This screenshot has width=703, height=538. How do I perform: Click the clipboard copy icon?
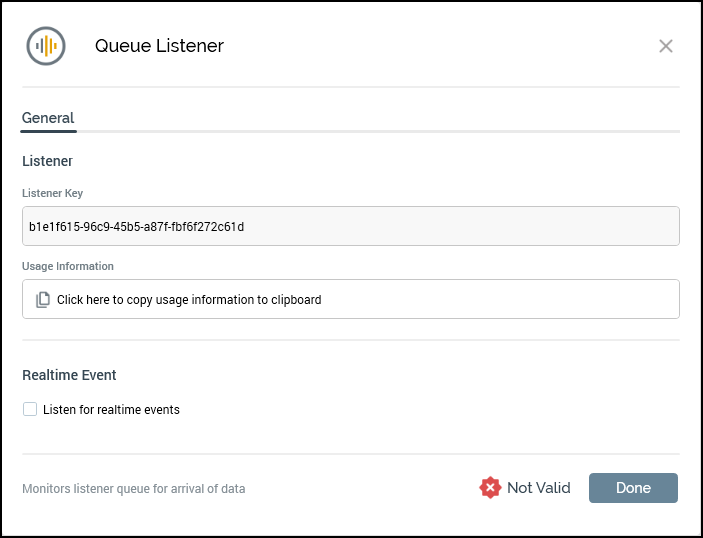[43, 299]
